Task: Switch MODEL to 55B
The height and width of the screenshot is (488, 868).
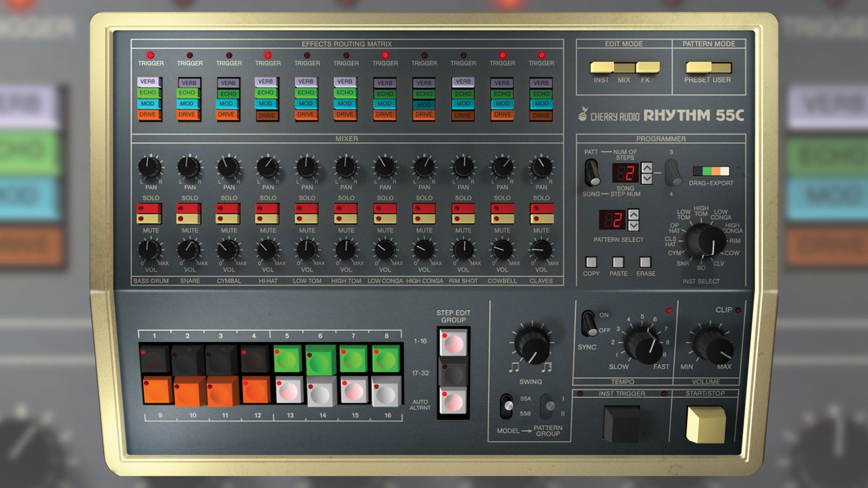Action: (x=506, y=414)
